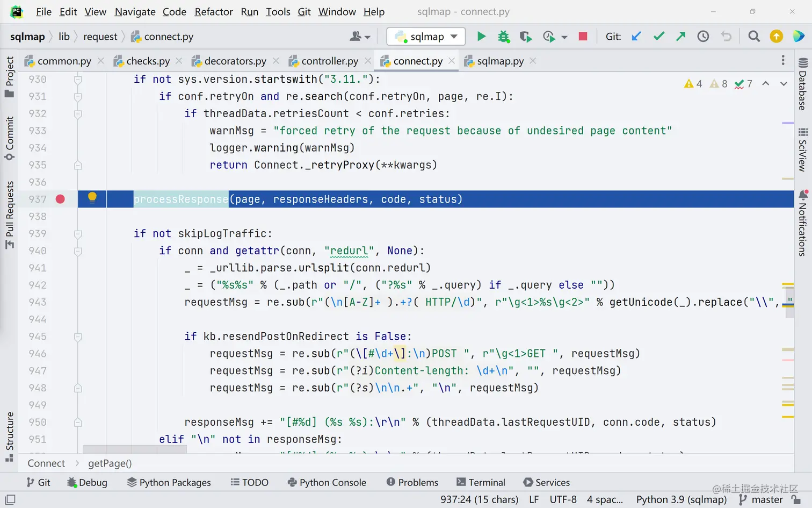Open the File menu
Viewport: 812px width, 508px height.
point(44,12)
